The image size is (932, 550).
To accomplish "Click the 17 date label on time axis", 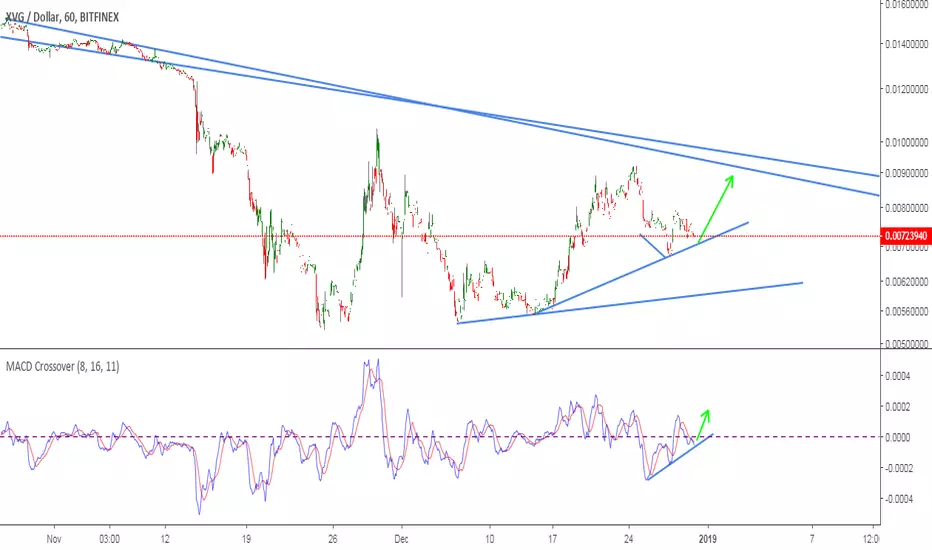I will 553,539.
